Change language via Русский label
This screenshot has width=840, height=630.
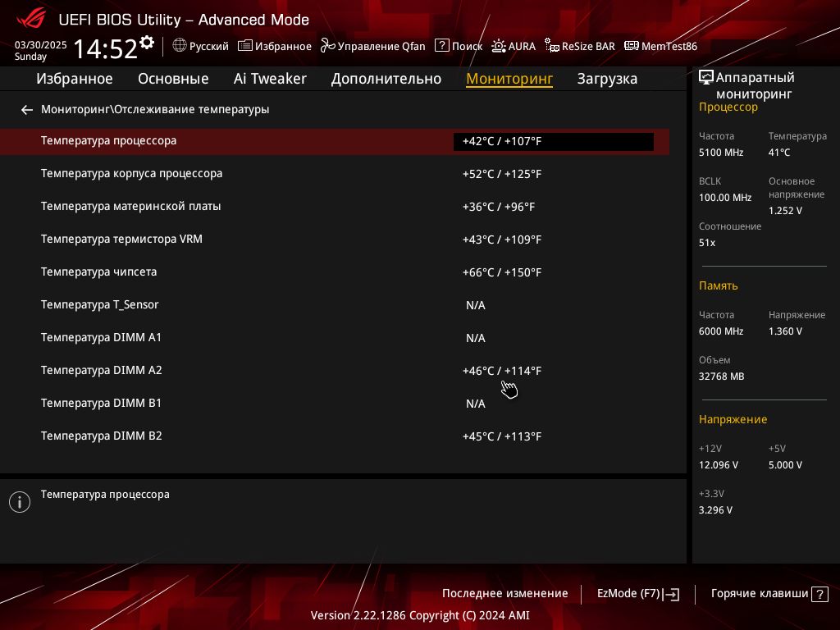pos(209,47)
